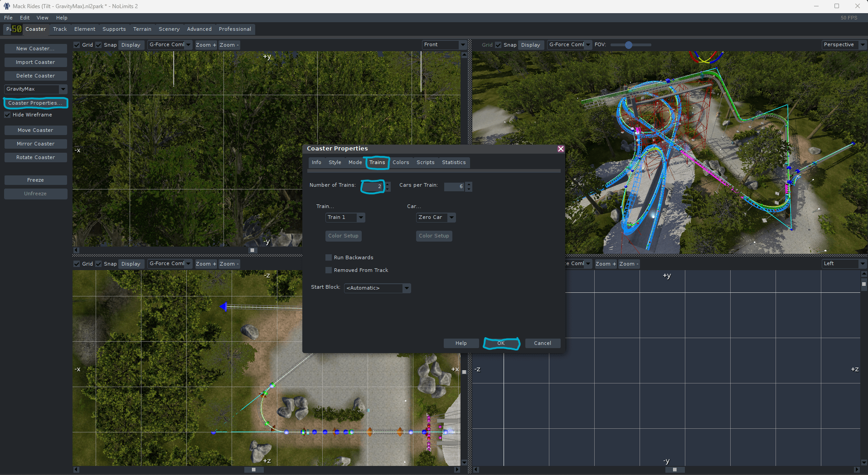Click OK in Coaster Properties dialog
868x475 pixels.
(x=501, y=344)
